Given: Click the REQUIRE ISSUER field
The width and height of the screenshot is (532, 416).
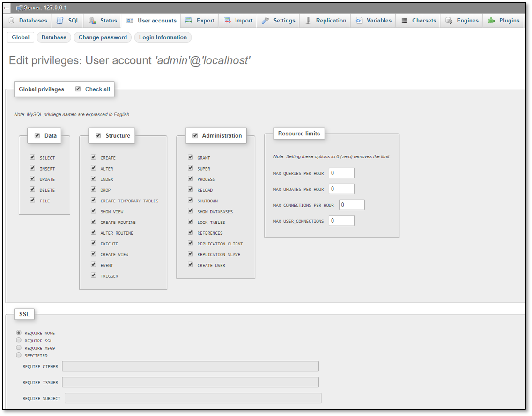Looking at the screenshot, I should pyautogui.click(x=190, y=382).
